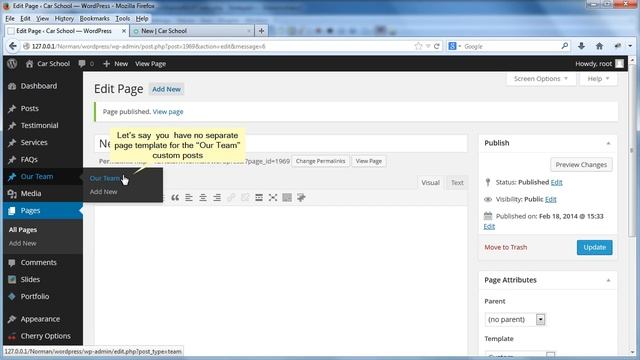Open a new browser tab with plus
The image size is (640, 360).
(x=261, y=31)
